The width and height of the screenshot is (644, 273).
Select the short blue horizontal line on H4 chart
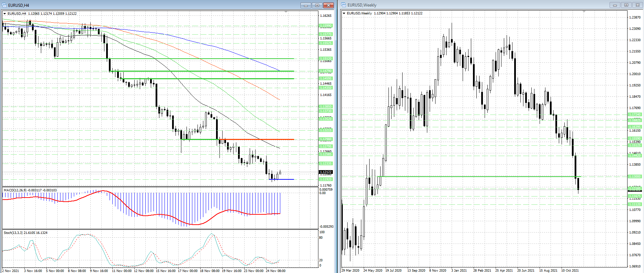pyautogui.click(x=282, y=179)
